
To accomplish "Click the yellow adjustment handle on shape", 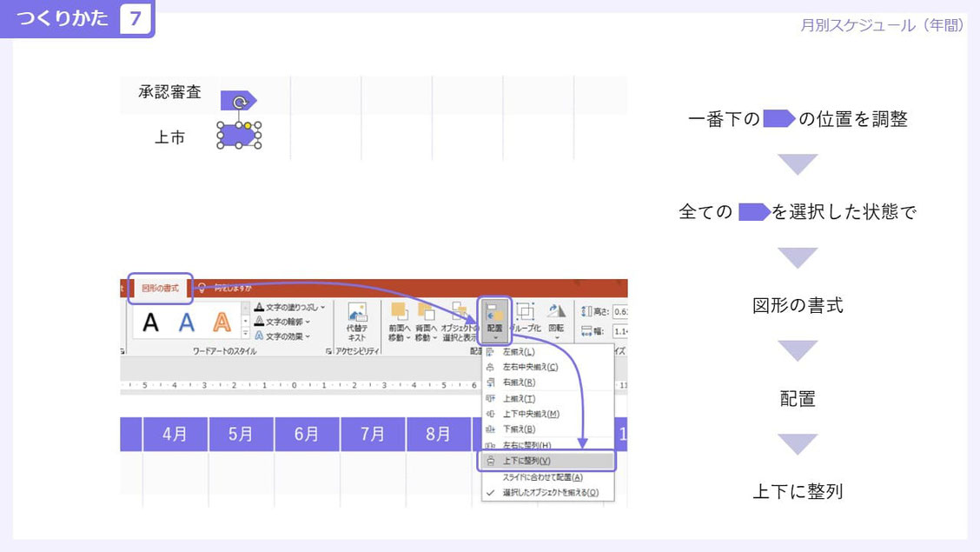I will click(248, 126).
